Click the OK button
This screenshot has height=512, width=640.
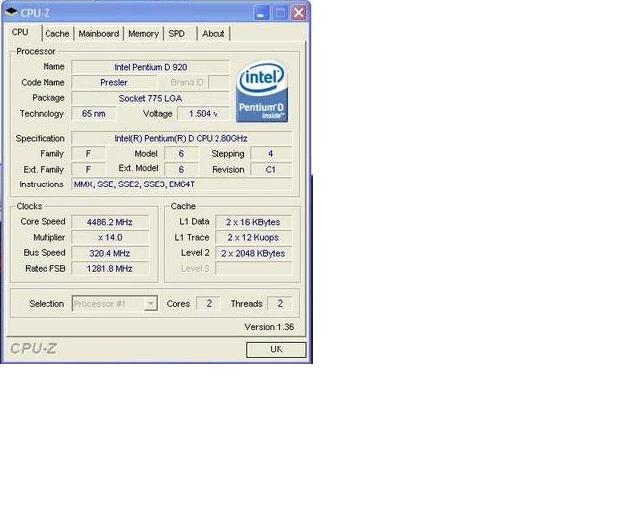(x=276, y=349)
